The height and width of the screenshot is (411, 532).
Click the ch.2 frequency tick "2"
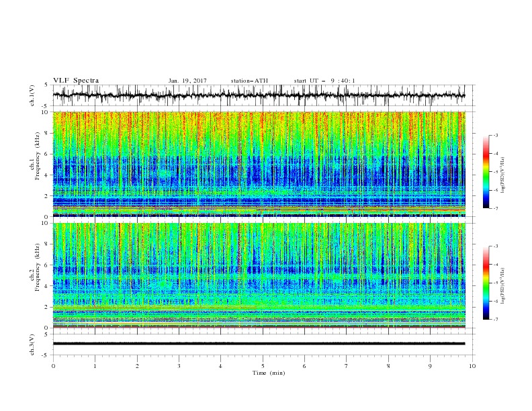pos(47,307)
